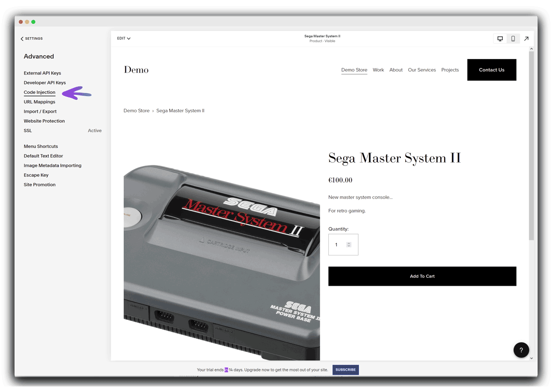Select Code Injection
The image size is (552, 392).
point(39,92)
